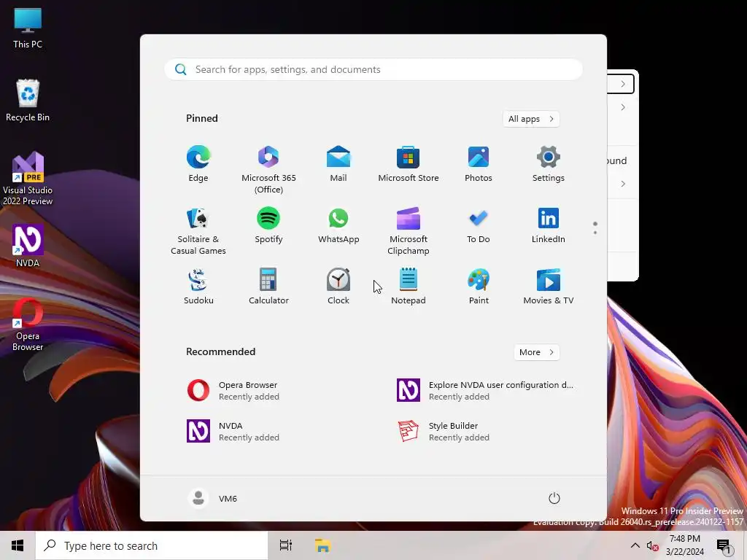Screen dimensions: 747x560
Task: Open the Calculator app
Action: pos(268,287)
